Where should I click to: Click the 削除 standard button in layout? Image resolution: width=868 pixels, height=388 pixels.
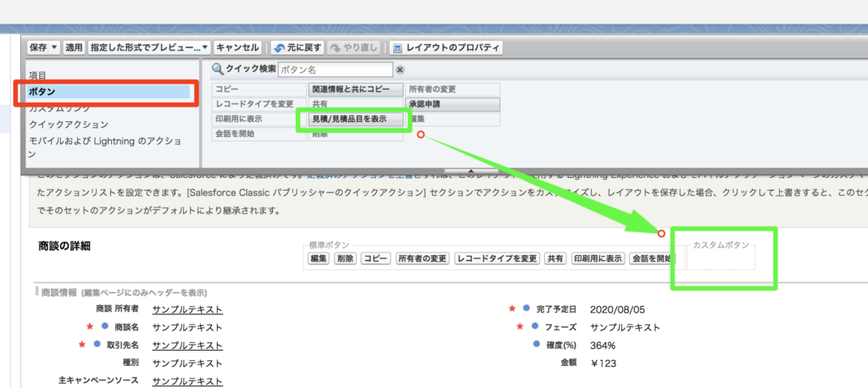pyautogui.click(x=345, y=258)
